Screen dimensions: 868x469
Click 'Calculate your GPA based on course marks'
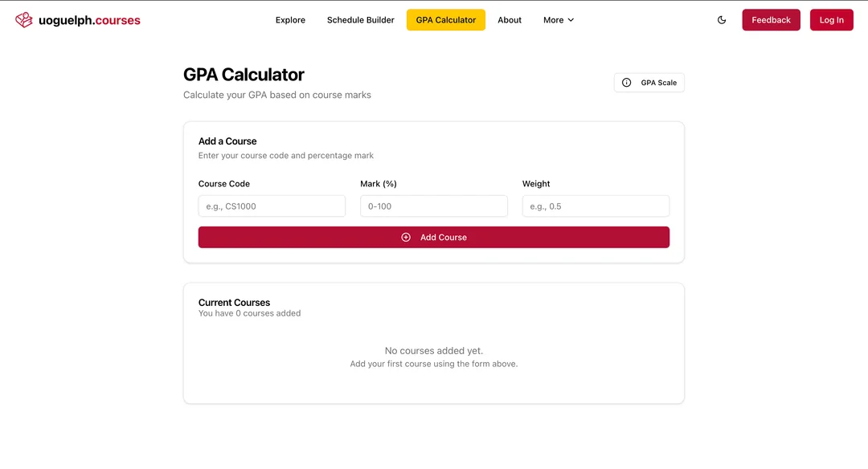[x=276, y=95]
